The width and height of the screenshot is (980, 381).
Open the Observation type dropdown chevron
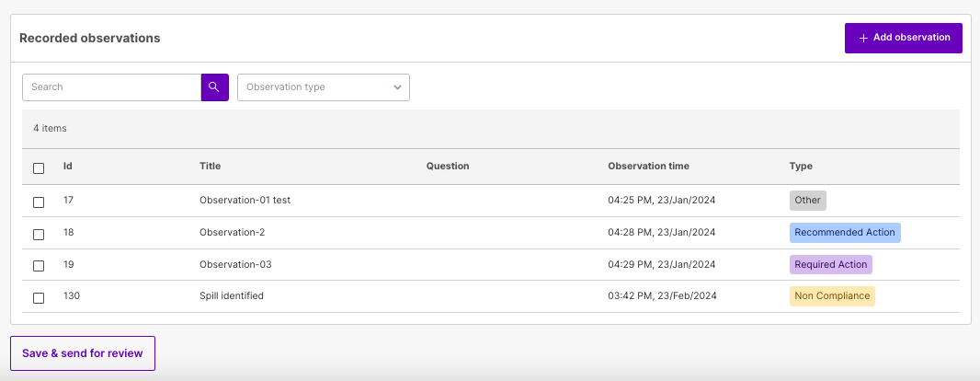click(x=397, y=87)
